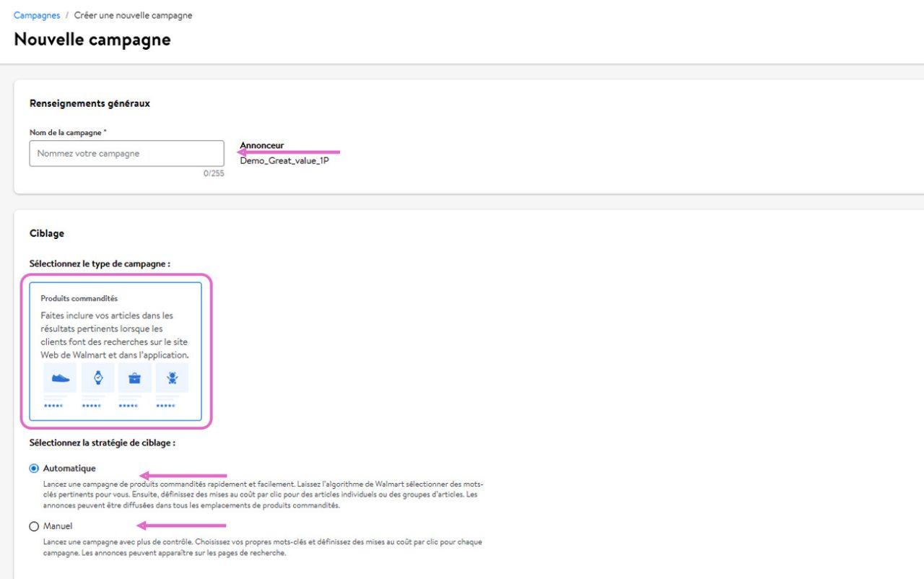Click the Sélectionnez le type de campagne label
The image size is (924, 579).
pos(100,264)
